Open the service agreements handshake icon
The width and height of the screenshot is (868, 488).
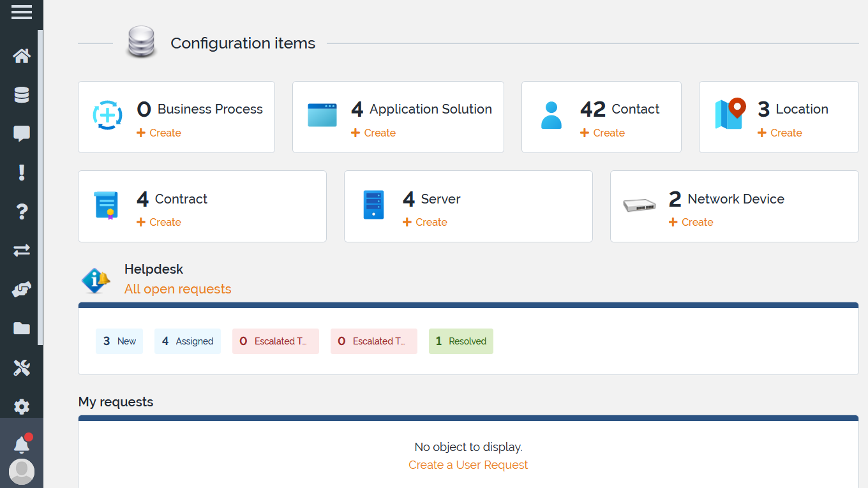(x=21, y=289)
